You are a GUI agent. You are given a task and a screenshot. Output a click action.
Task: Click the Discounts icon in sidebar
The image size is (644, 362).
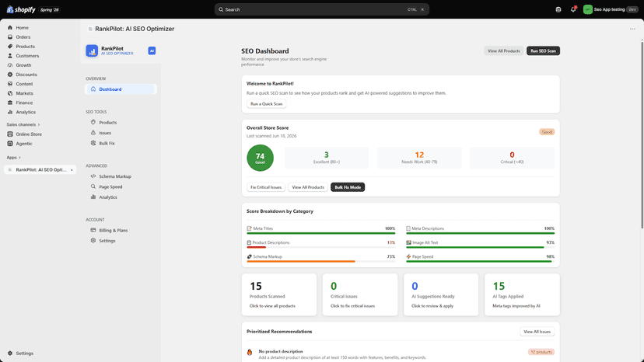click(10, 75)
